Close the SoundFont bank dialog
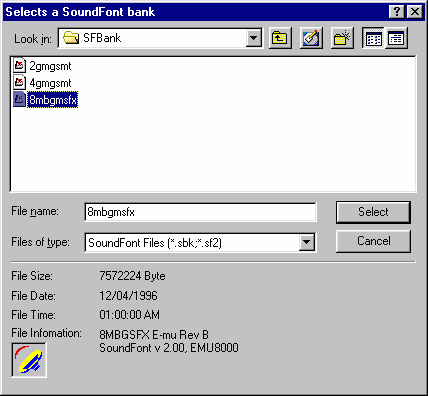Viewport: 428px width, 396px height. click(415, 12)
